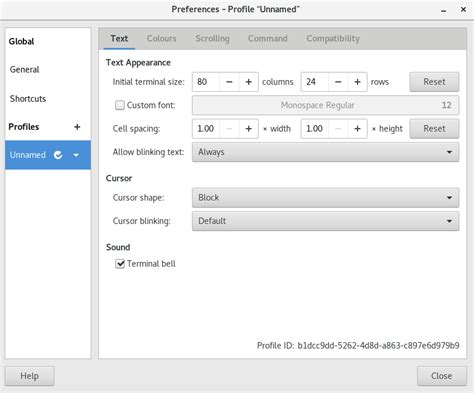Increase the columns value with plus
Image resolution: width=474 pixels, height=393 pixels.
249,82
